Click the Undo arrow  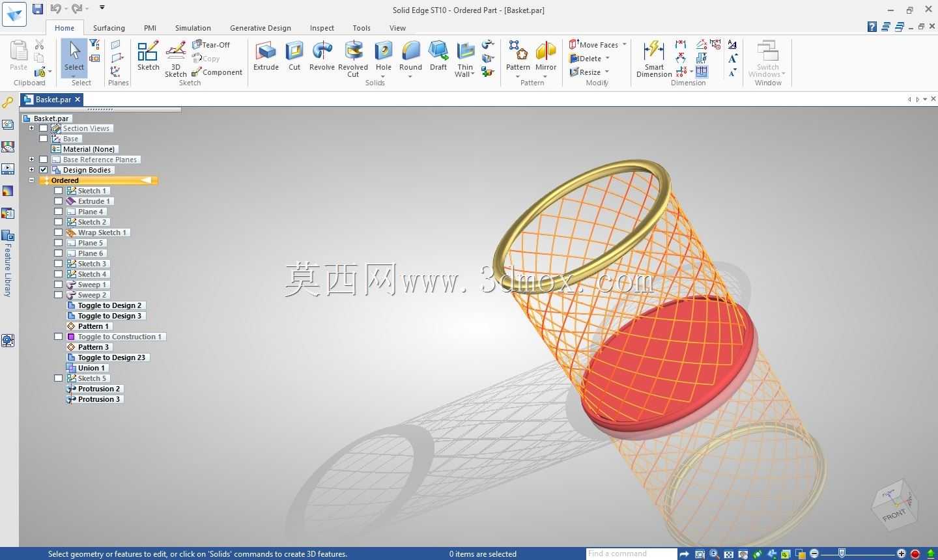pos(56,9)
